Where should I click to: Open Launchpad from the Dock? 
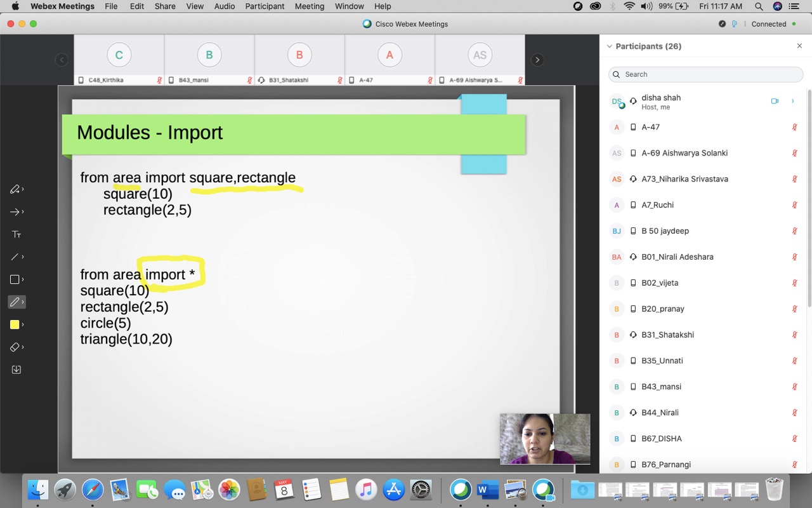point(65,490)
